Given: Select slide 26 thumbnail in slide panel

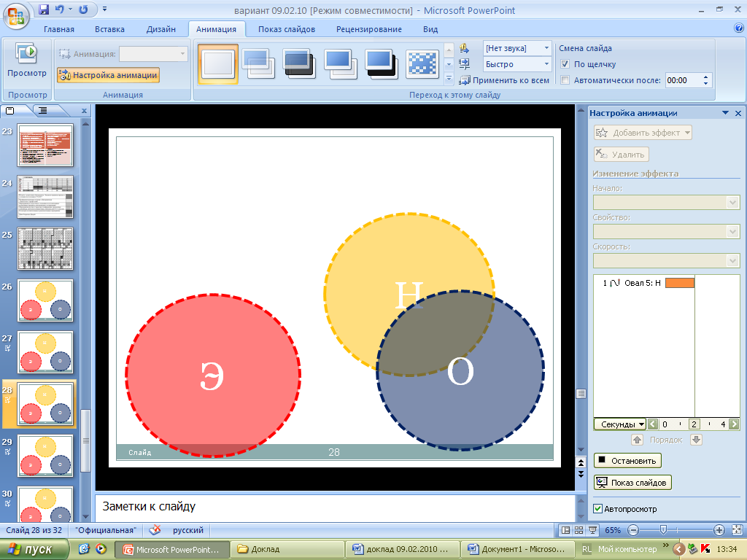Looking at the screenshot, I should [x=45, y=300].
